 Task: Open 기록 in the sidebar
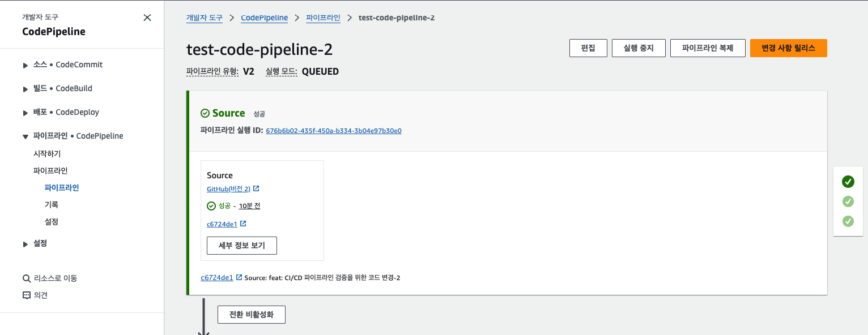52,204
